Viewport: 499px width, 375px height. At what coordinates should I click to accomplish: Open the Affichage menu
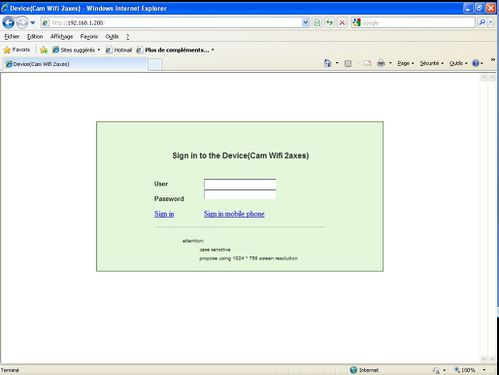click(x=62, y=36)
